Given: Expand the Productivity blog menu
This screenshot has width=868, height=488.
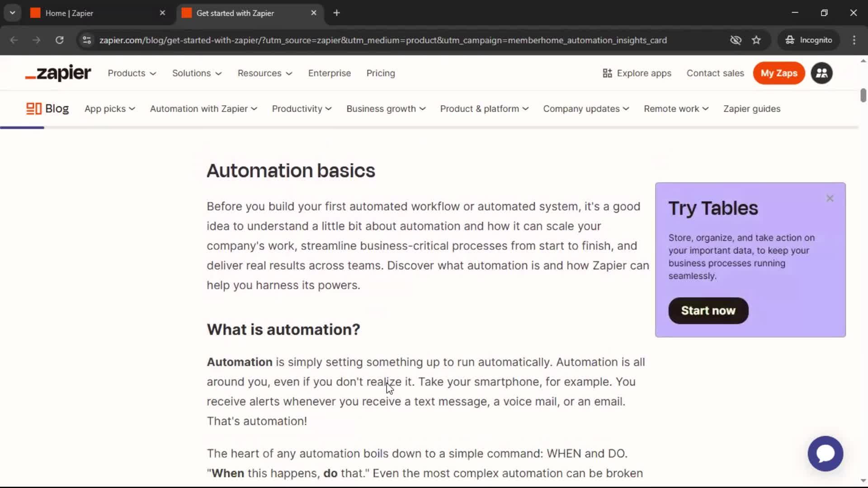Looking at the screenshot, I should click(x=302, y=109).
